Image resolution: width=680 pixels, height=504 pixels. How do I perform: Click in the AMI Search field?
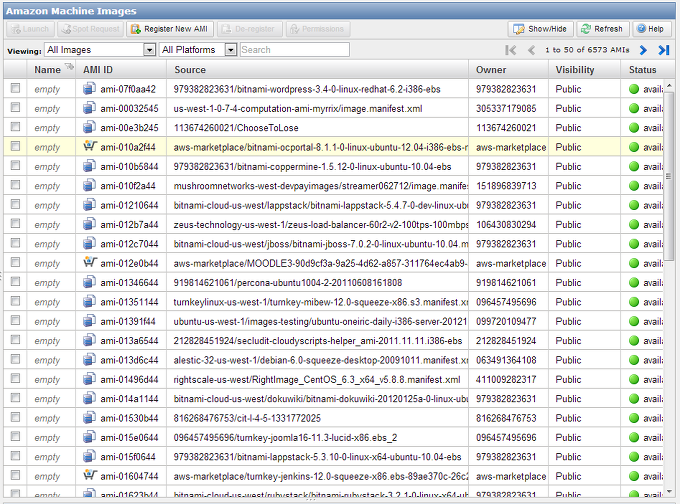294,50
